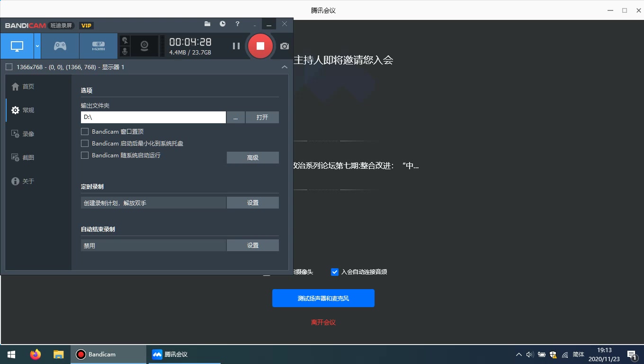Open the Wi-Fi network tray icon
The height and width of the screenshot is (364, 644).
click(x=565, y=355)
